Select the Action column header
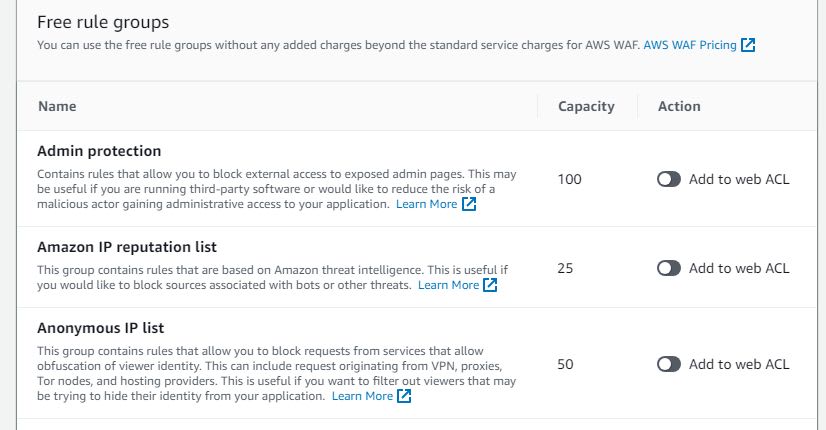This screenshot has width=826, height=430. pyautogui.click(x=679, y=106)
